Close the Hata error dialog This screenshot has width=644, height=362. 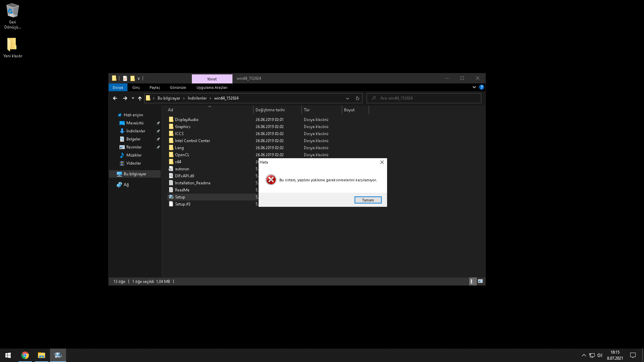(382, 162)
